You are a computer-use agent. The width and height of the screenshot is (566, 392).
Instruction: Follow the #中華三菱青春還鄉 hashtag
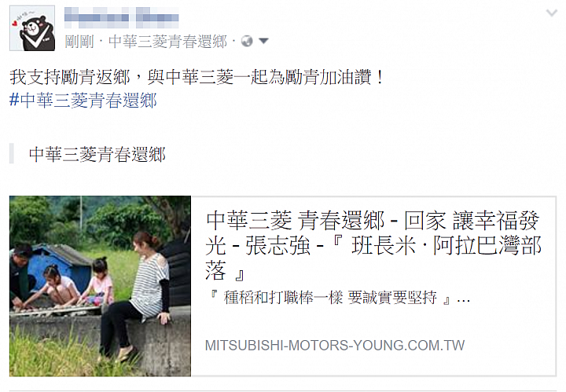click(83, 101)
